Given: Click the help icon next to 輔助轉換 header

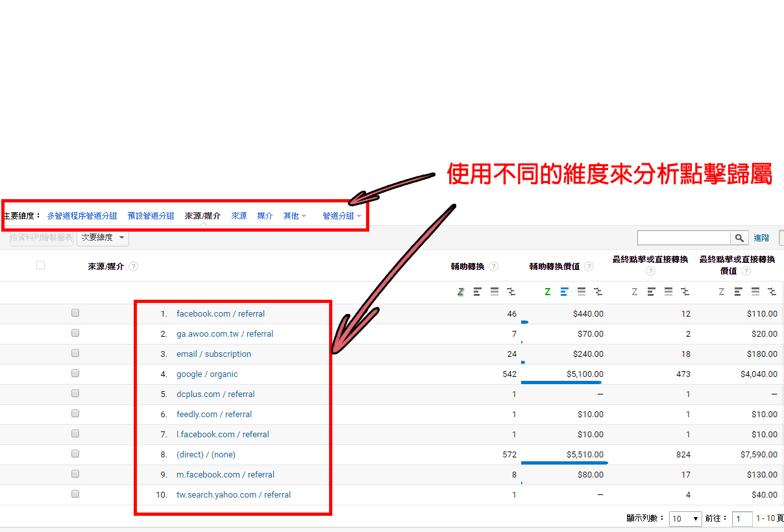Looking at the screenshot, I should click(494, 267).
